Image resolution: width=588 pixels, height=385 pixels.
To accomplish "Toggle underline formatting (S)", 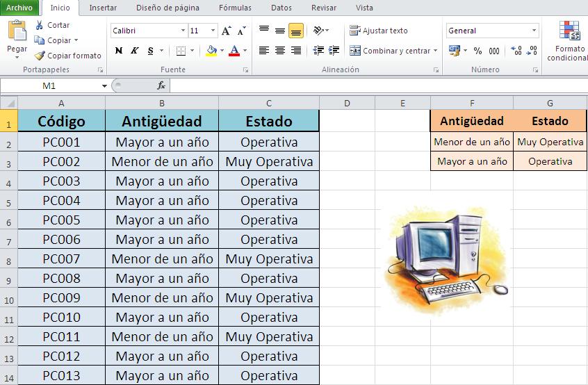I will point(150,51).
